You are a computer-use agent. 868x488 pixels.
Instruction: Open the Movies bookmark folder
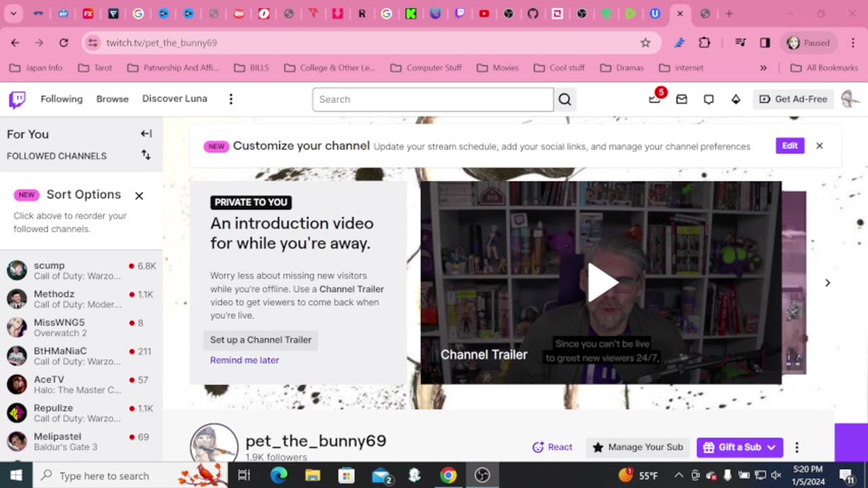point(498,68)
